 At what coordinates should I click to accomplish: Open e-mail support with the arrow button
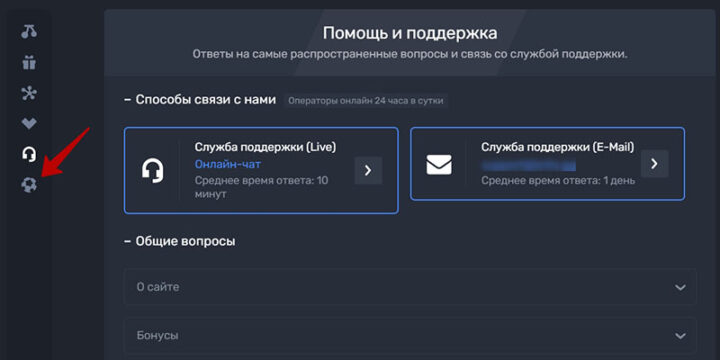tap(654, 163)
